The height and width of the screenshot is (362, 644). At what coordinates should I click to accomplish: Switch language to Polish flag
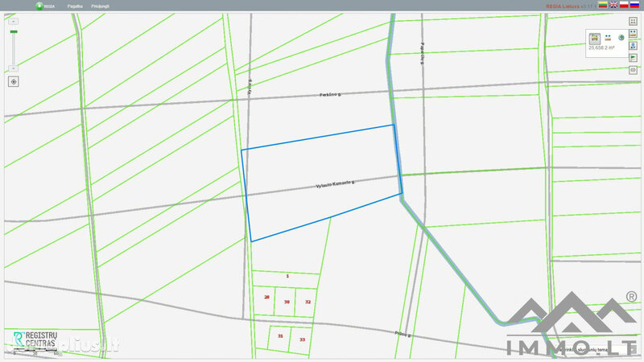(x=624, y=5)
